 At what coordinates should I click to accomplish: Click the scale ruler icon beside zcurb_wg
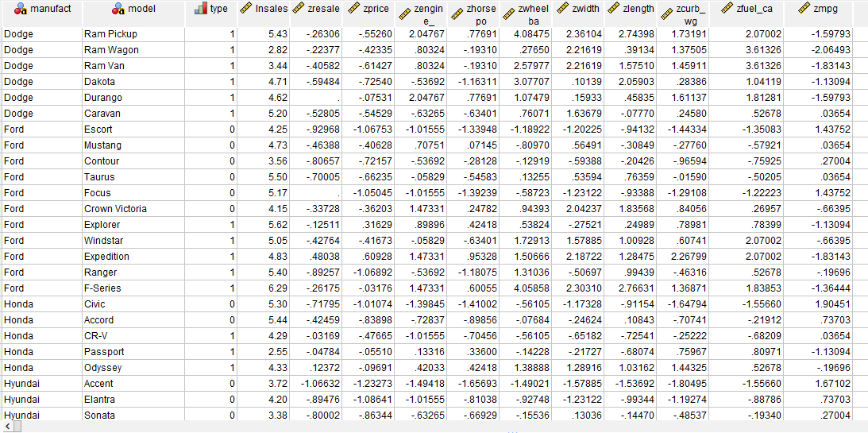point(667,15)
